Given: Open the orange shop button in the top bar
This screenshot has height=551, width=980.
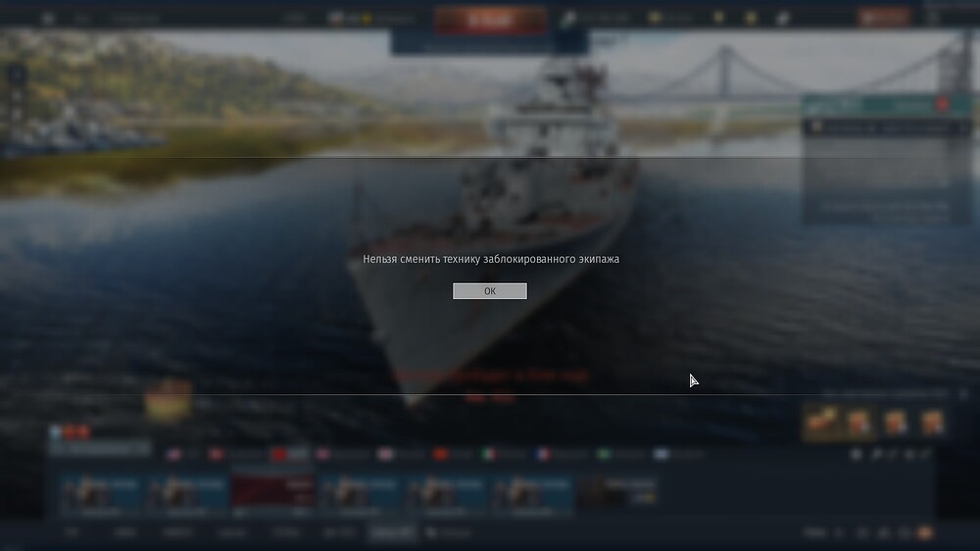Looking at the screenshot, I should pyautogui.click(x=883, y=18).
